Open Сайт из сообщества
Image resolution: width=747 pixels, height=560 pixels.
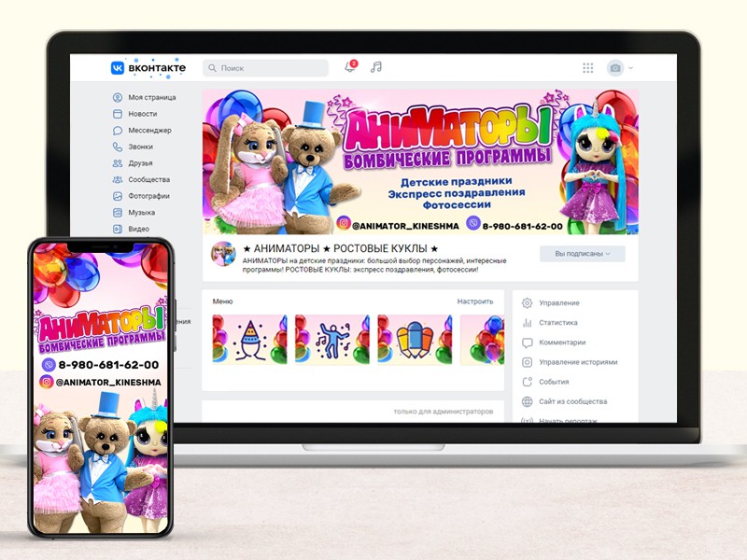(572, 401)
